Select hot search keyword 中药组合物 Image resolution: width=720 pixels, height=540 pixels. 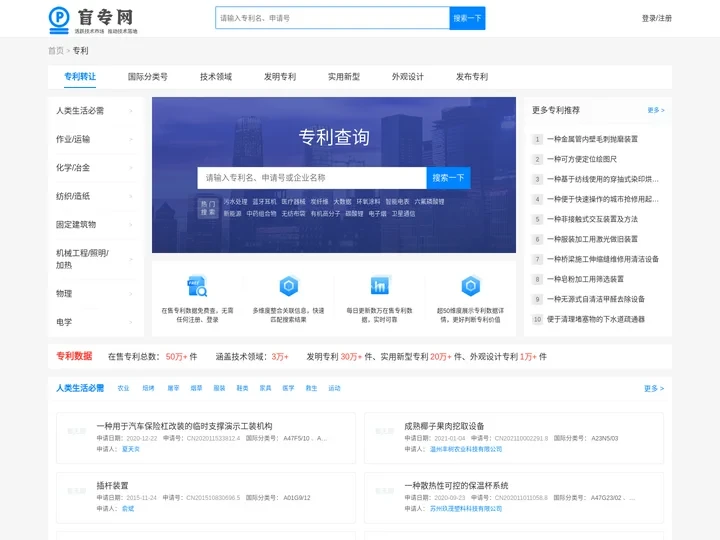[261, 214]
